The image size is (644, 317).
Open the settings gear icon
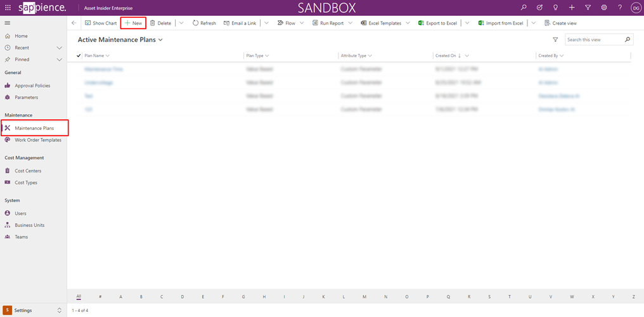coord(603,8)
